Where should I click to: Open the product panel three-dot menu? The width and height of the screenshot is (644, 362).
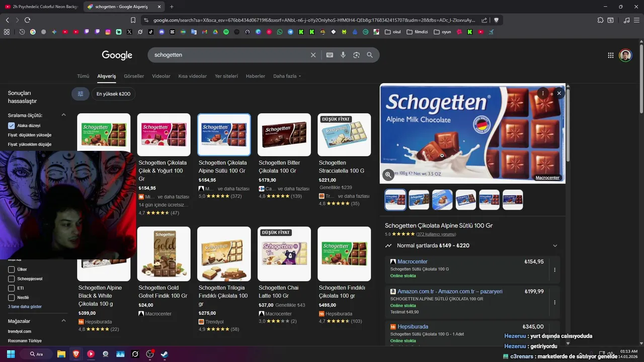[543, 93]
